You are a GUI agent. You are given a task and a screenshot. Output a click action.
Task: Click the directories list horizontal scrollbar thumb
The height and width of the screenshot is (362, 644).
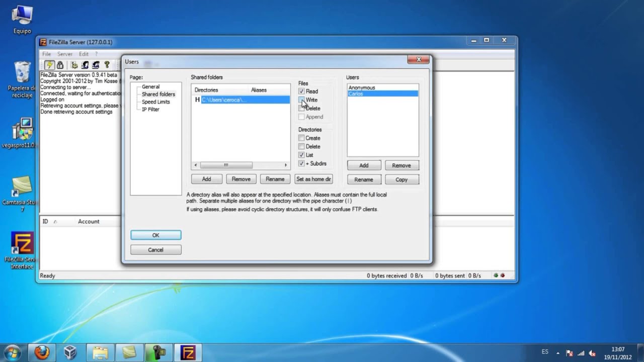click(226, 165)
